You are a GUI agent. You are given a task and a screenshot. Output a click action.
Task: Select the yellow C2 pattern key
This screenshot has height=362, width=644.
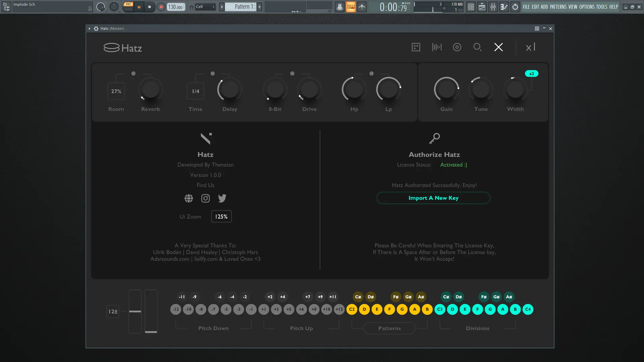tap(352, 309)
